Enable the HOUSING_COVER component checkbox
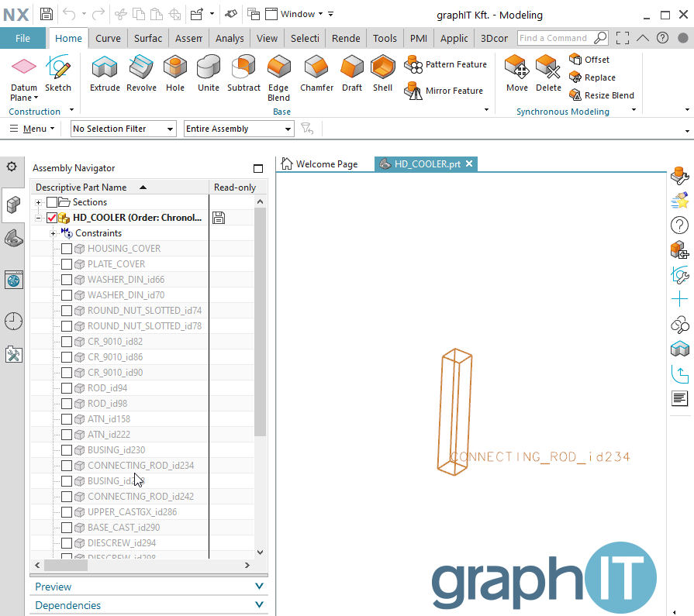The height and width of the screenshot is (616, 694). click(x=66, y=248)
